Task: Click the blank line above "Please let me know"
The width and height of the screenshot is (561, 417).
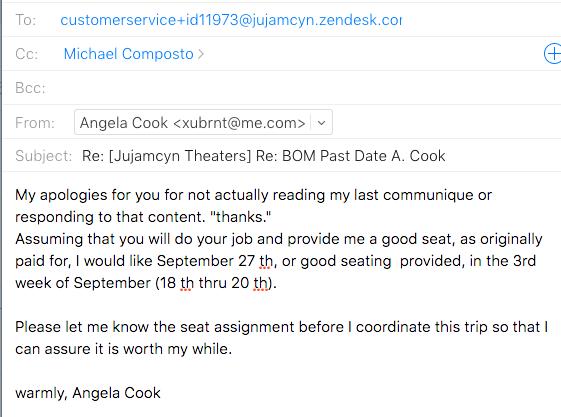Action: (x=280, y=305)
